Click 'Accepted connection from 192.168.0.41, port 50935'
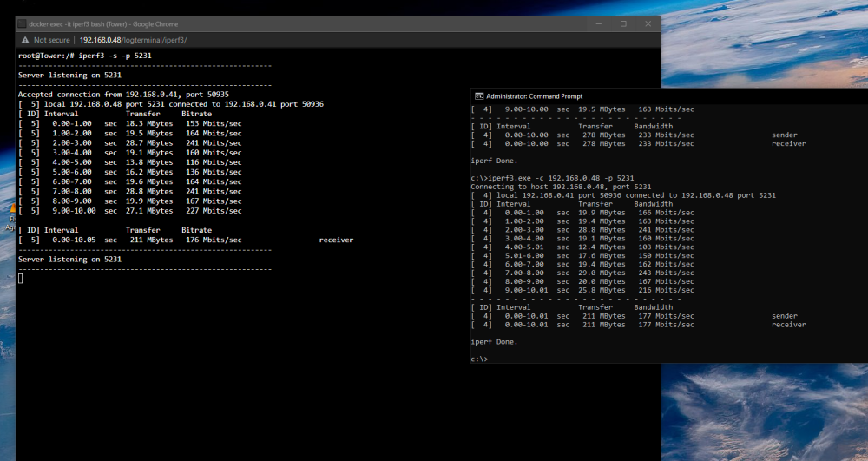 (123, 94)
